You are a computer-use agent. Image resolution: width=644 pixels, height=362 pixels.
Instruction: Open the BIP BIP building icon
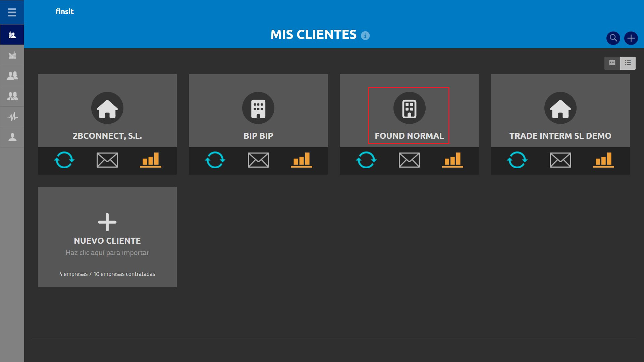point(258,108)
